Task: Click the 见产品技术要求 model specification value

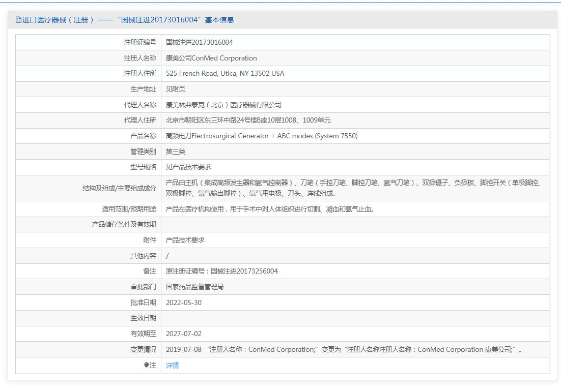Action: click(x=188, y=167)
